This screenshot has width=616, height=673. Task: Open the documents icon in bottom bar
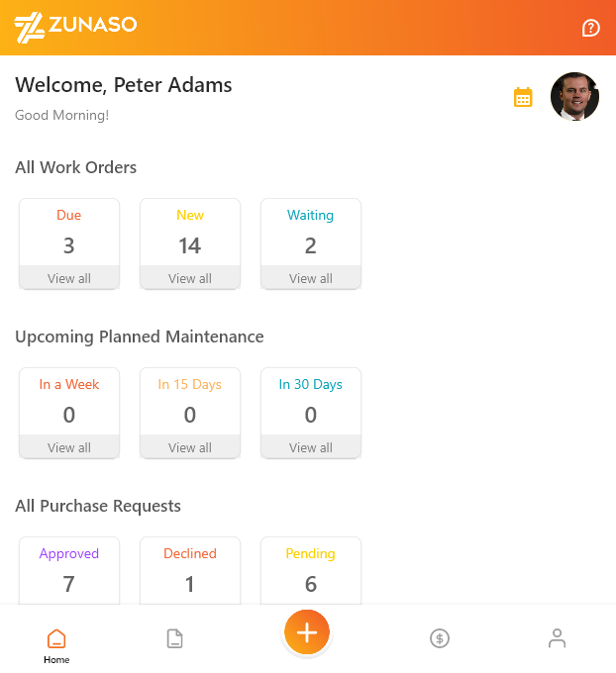174,638
